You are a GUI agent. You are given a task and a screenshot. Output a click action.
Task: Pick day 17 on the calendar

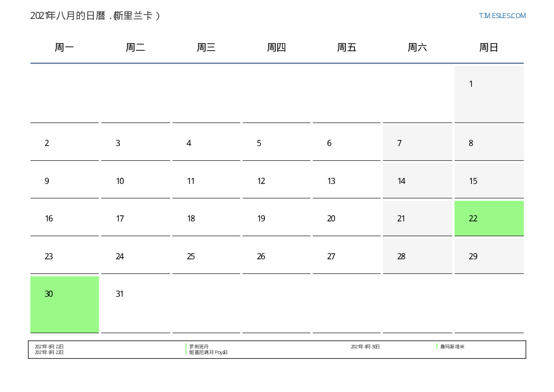pyautogui.click(x=136, y=219)
